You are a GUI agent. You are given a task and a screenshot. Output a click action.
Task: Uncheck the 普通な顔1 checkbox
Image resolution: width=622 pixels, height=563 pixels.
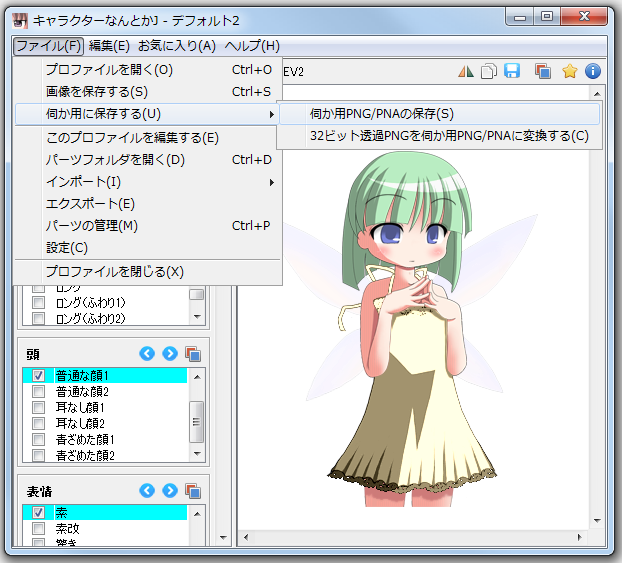click(38, 375)
